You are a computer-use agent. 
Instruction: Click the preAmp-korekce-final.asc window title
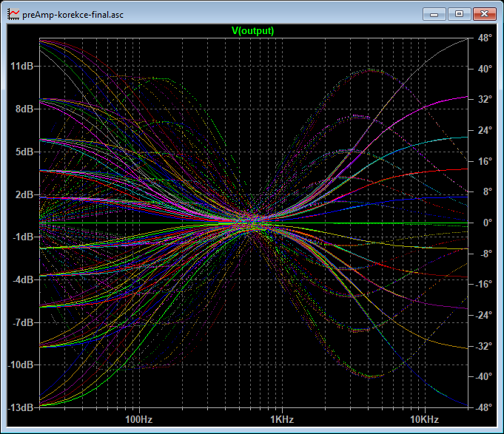(x=73, y=15)
